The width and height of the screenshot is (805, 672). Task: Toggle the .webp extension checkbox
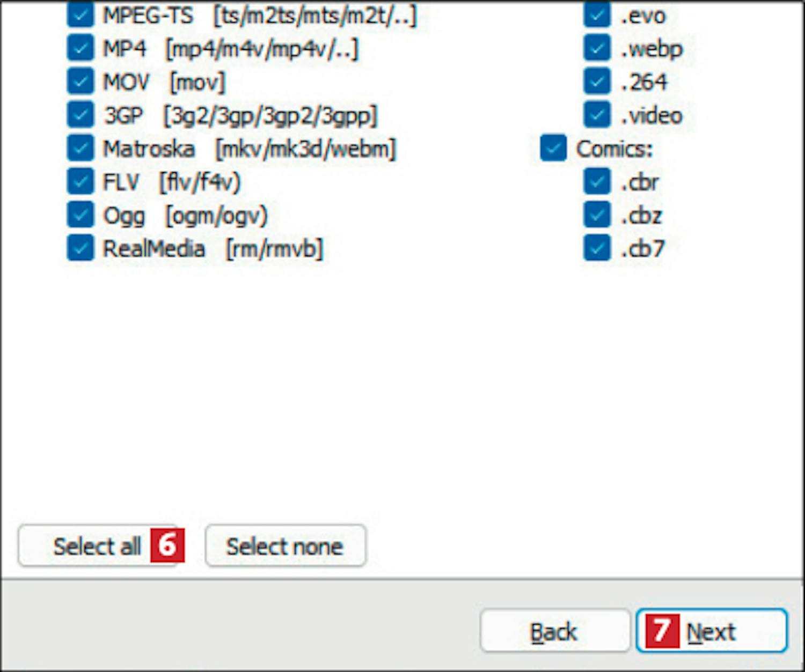pos(597,48)
